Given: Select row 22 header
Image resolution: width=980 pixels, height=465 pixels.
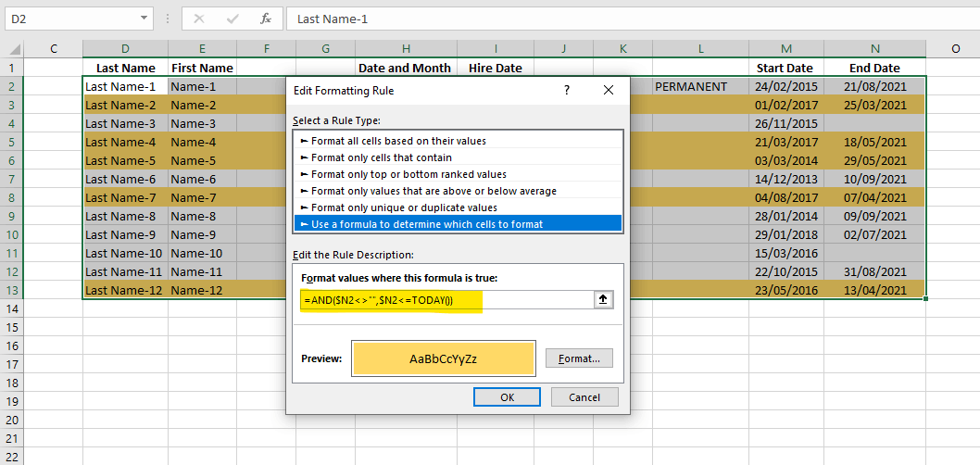Looking at the screenshot, I should (12, 457).
